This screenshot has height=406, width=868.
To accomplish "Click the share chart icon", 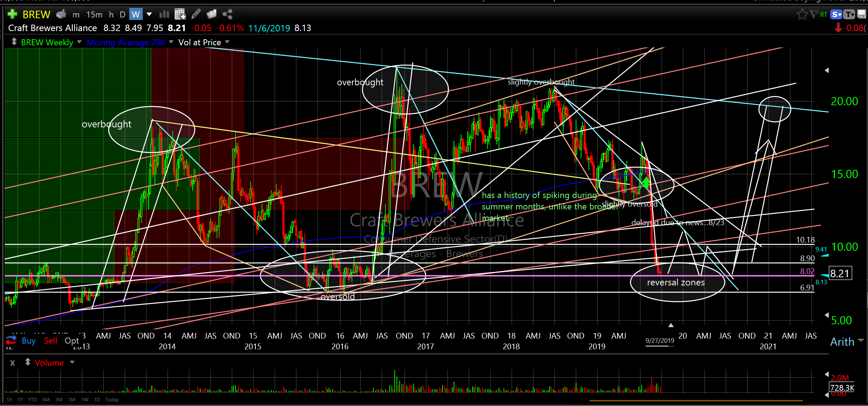I will click(227, 14).
